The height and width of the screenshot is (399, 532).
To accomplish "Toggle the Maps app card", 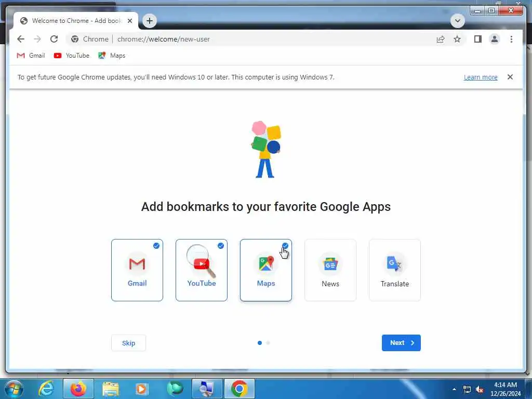I will [x=266, y=270].
